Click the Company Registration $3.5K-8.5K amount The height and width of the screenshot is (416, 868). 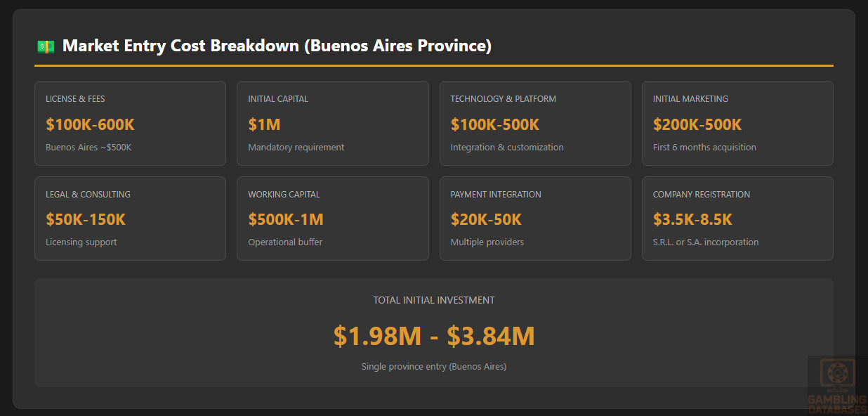[x=692, y=220]
